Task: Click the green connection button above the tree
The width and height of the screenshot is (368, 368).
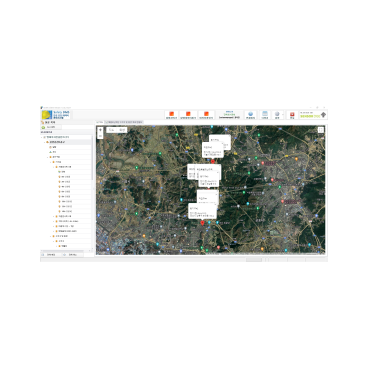Action: click(x=51, y=127)
